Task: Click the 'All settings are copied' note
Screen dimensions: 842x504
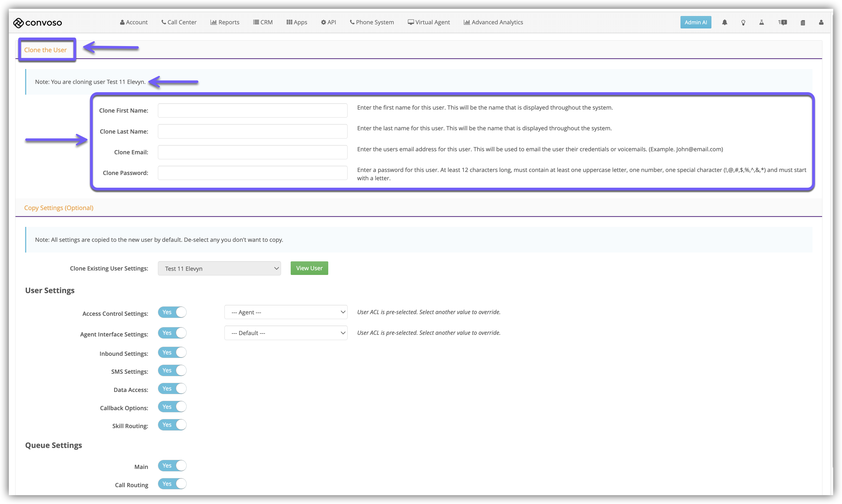Action: 159,240
